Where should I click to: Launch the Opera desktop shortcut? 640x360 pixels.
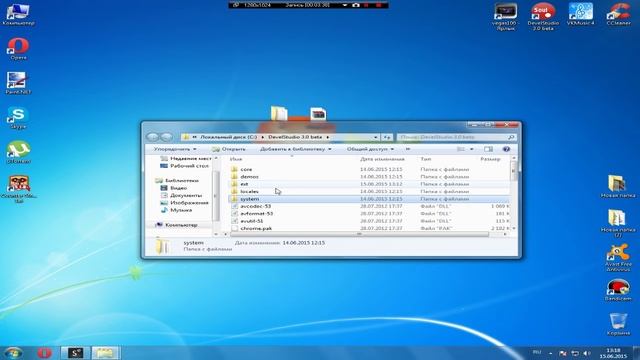coord(18,48)
